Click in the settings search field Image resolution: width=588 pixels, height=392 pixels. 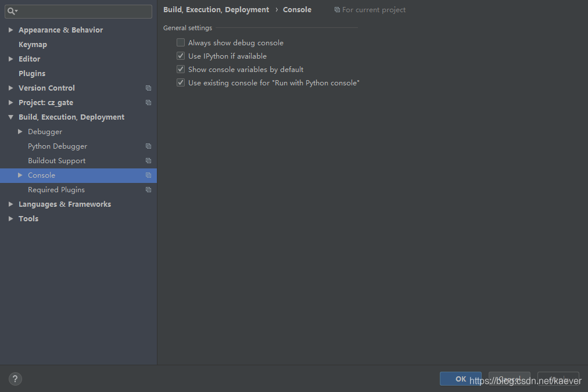tap(78, 11)
